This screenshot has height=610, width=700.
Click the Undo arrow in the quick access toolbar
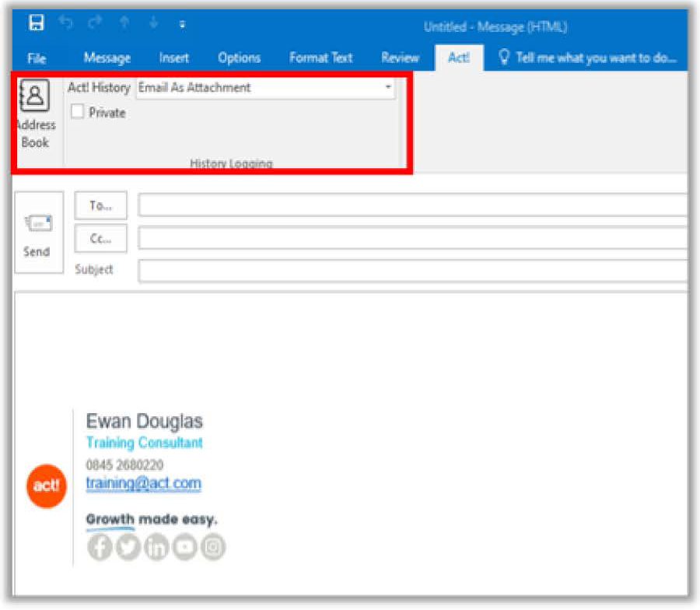pyautogui.click(x=65, y=22)
